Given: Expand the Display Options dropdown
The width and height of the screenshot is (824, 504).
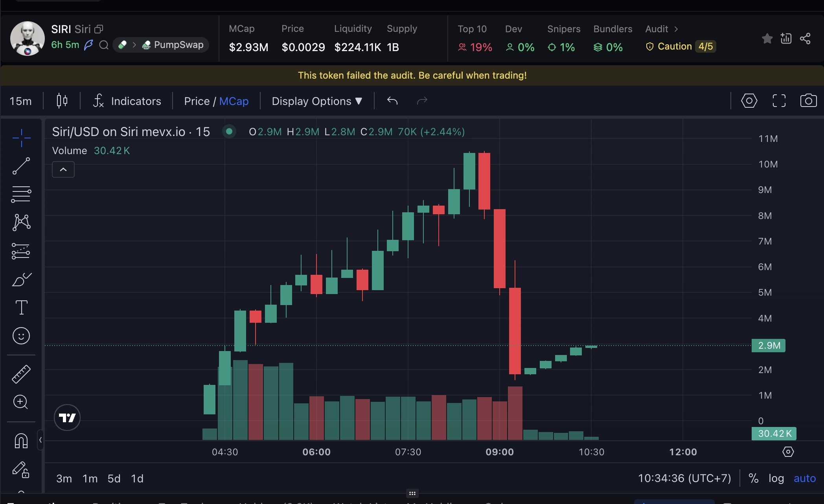Looking at the screenshot, I should (x=317, y=101).
